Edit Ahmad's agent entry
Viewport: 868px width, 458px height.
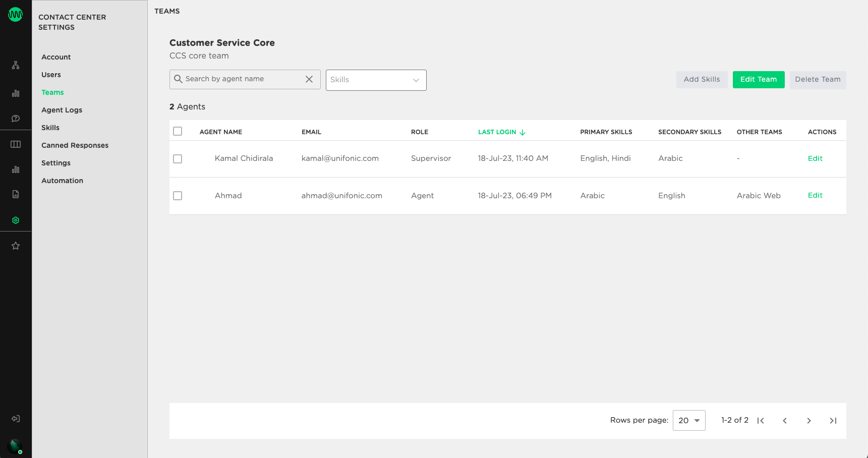pos(815,195)
